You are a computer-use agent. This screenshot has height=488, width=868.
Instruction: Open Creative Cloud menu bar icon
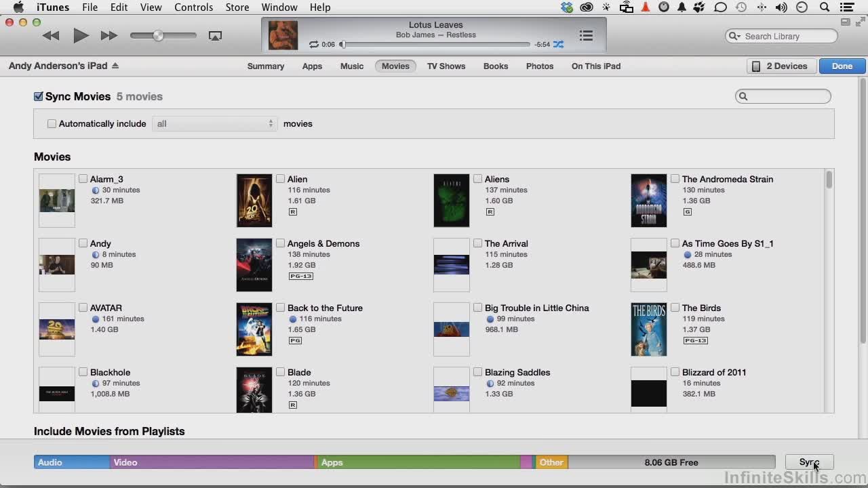click(x=587, y=7)
